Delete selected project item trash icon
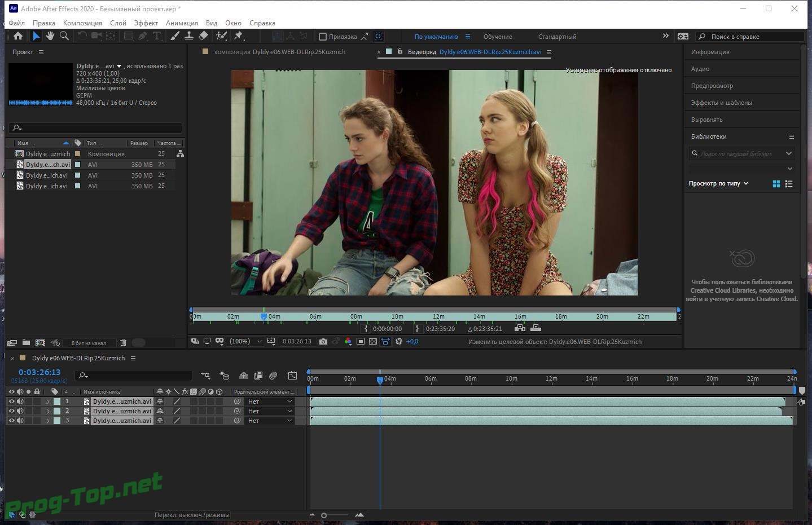This screenshot has width=812, height=525. point(123,342)
